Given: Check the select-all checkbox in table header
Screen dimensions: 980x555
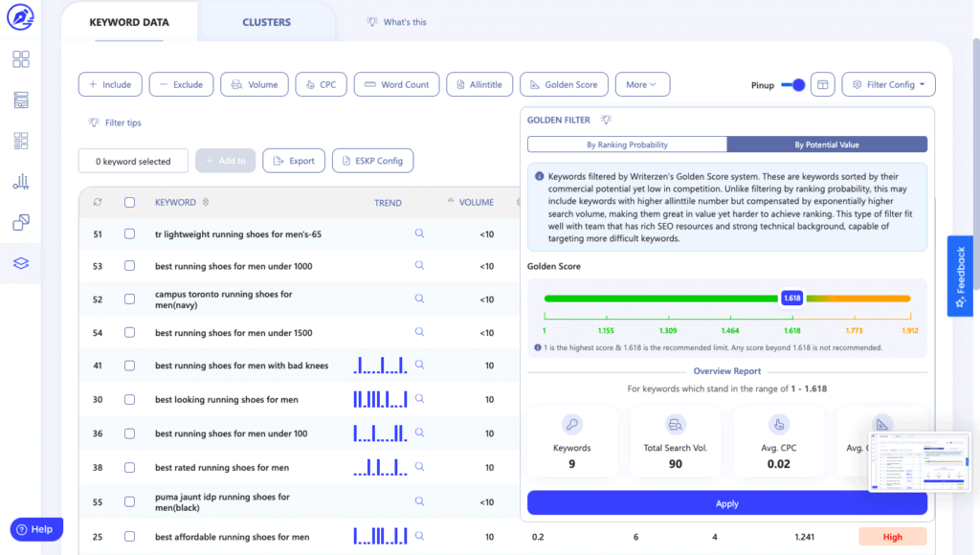Looking at the screenshot, I should pyautogui.click(x=130, y=202).
